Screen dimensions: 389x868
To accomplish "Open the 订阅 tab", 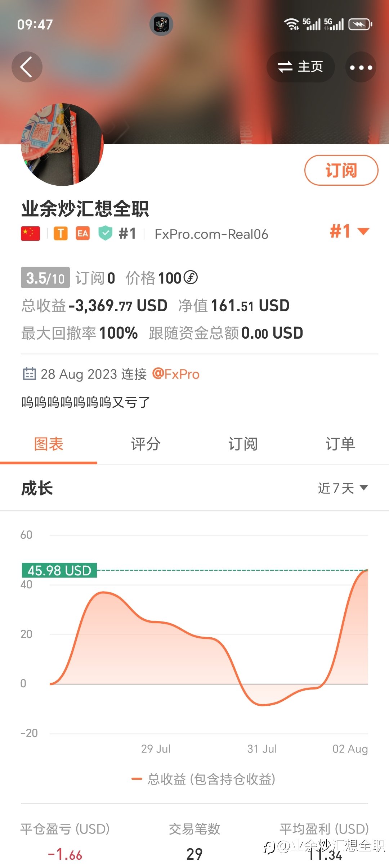I will pos(243,444).
